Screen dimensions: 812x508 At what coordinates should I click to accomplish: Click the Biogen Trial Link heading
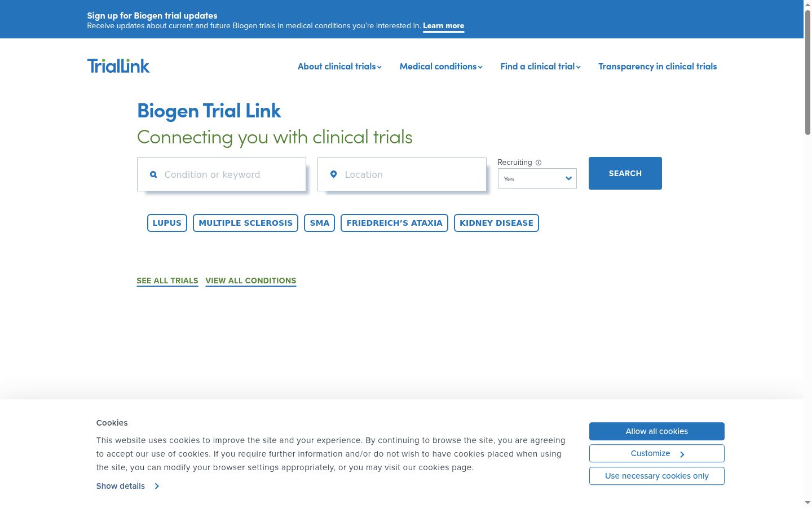209,111
